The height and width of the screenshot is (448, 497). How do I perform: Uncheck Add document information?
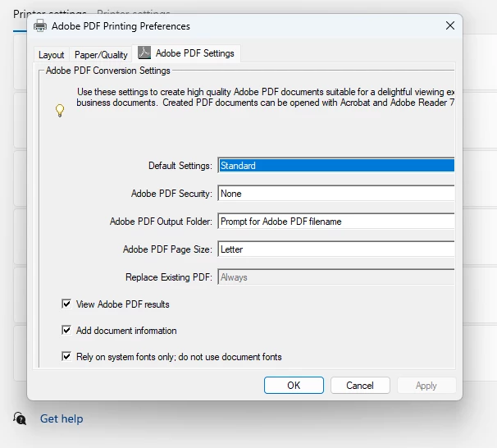[x=66, y=331]
